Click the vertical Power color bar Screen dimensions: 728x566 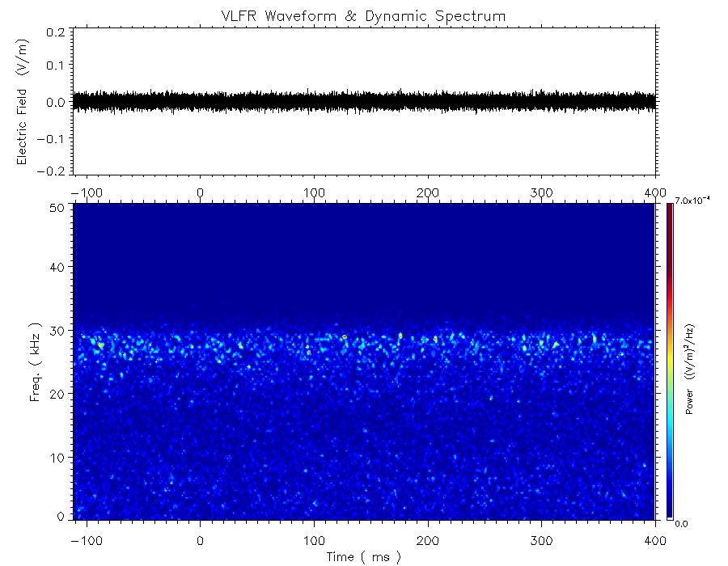pyautogui.click(x=669, y=360)
